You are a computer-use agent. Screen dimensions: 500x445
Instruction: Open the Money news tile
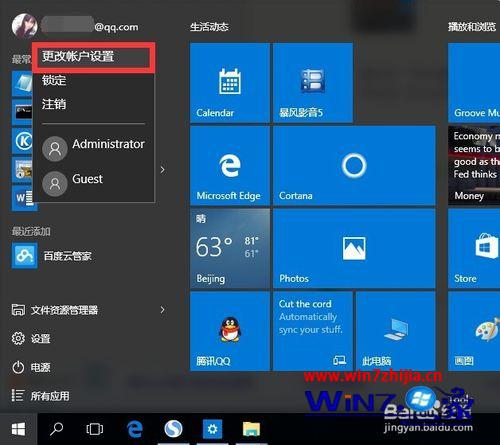[x=474, y=165]
